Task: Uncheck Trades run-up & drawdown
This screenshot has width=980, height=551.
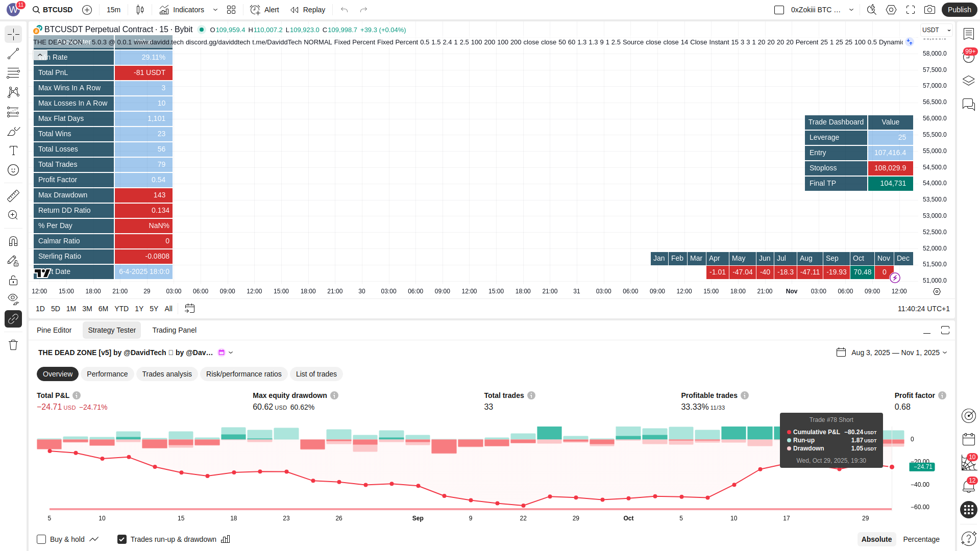Action: (x=122, y=539)
